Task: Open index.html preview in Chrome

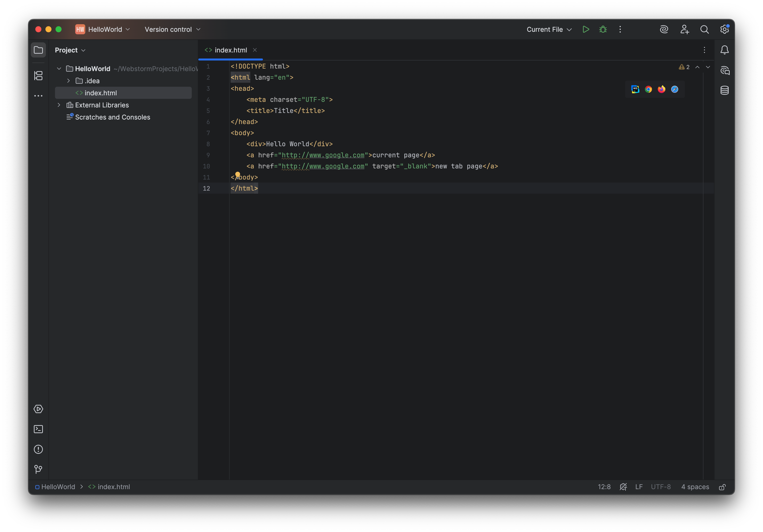Action: [x=648, y=89]
